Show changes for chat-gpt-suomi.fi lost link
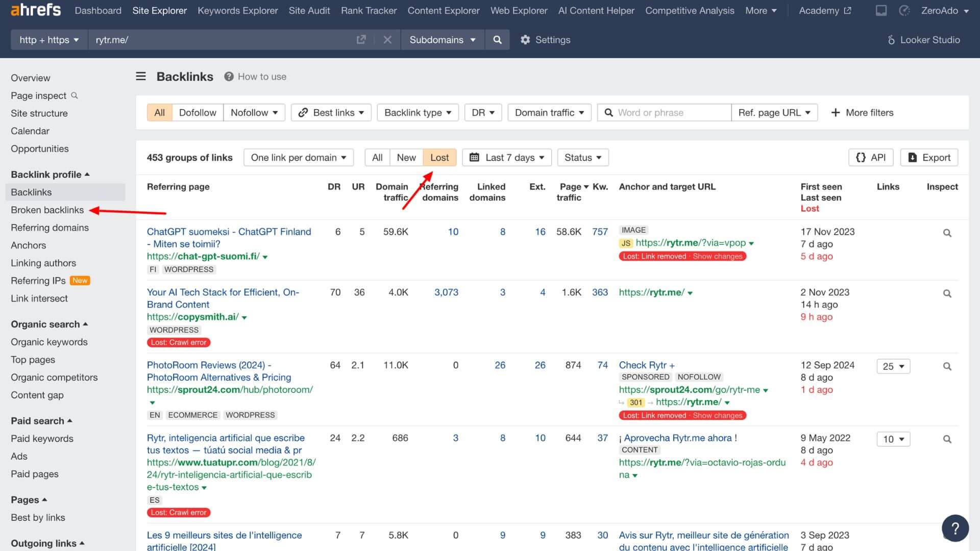 click(717, 257)
